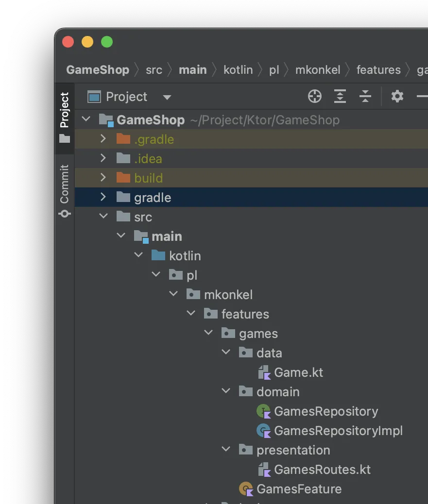Viewport: 428px width, 504px height.
Task: Click the GamesRepositoryImpl class icon
Action: (264, 431)
